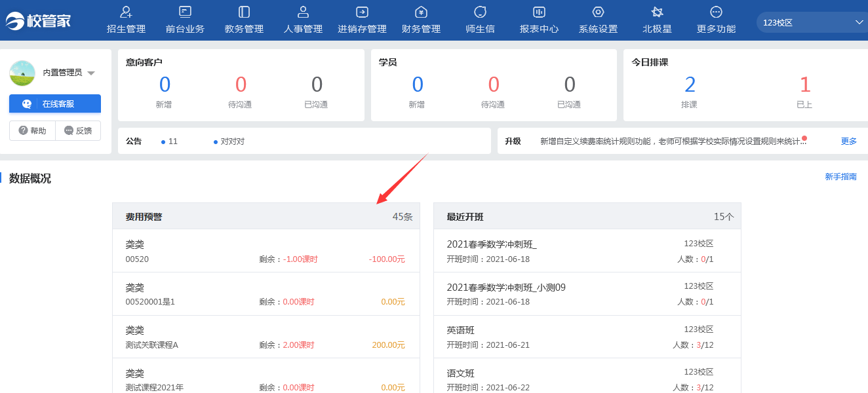Click the 校管家 logo

pyautogui.click(x=38, y=20)
